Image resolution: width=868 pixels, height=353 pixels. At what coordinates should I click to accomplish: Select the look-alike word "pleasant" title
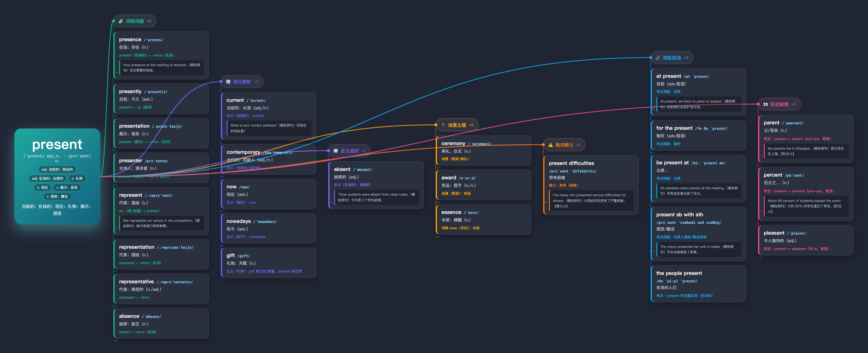[774, 233]
